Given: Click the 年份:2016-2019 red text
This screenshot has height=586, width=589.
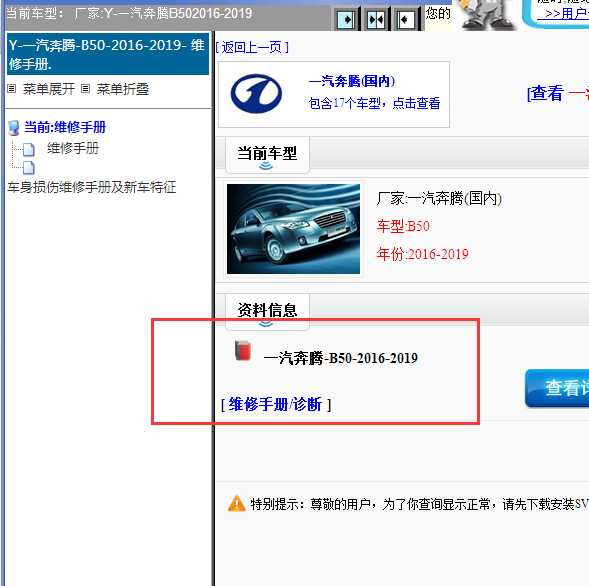Looking at the screenshot, I should tap(423, 254).
